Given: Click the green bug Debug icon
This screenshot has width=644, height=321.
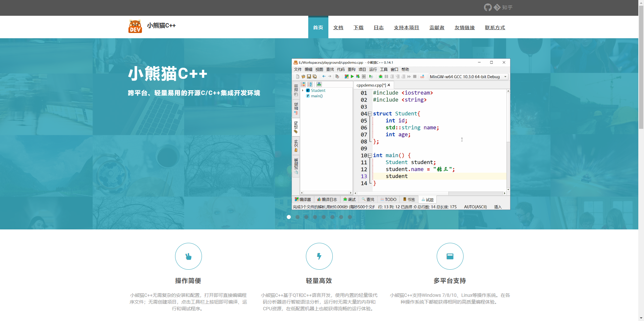Looking at the screenshot, I should tap(380, 76).
